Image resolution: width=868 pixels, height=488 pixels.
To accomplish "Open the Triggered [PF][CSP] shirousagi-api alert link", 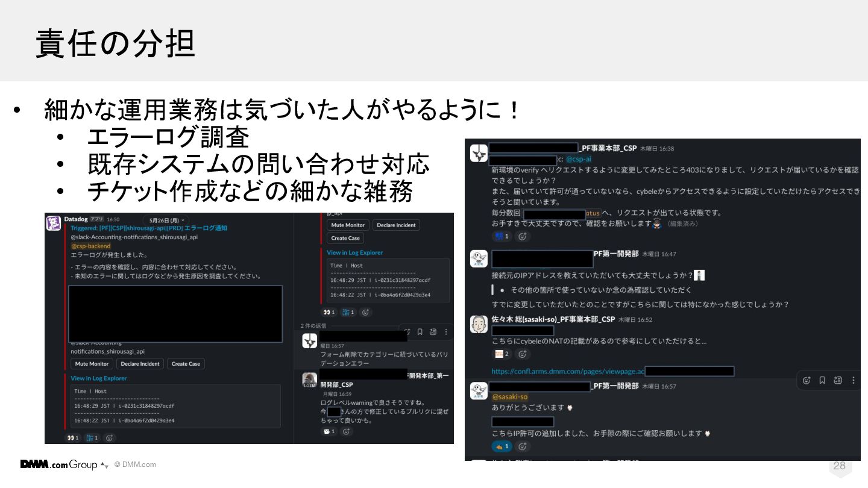I will point(149,228).
